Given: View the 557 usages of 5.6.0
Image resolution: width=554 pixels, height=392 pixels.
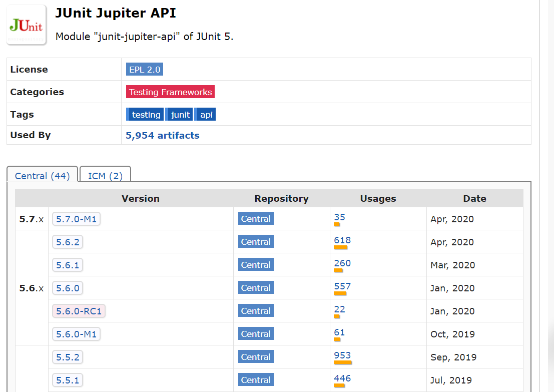Looking at the screenshot, I should [x=342, y=286].
